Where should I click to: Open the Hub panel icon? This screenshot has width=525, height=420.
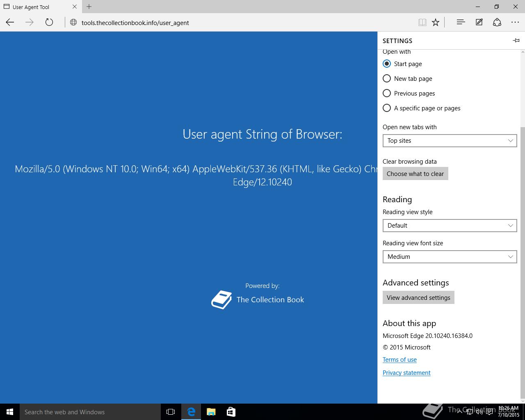(461, 23)
